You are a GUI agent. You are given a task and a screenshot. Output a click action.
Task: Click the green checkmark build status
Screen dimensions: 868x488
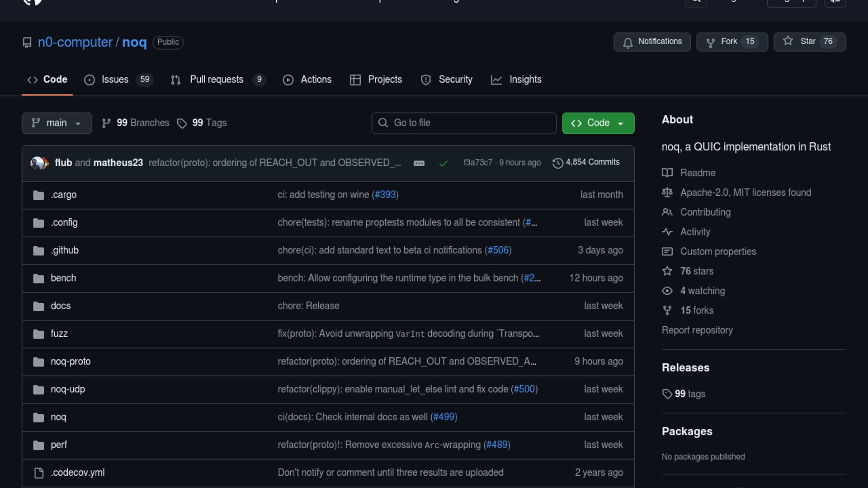443,163
